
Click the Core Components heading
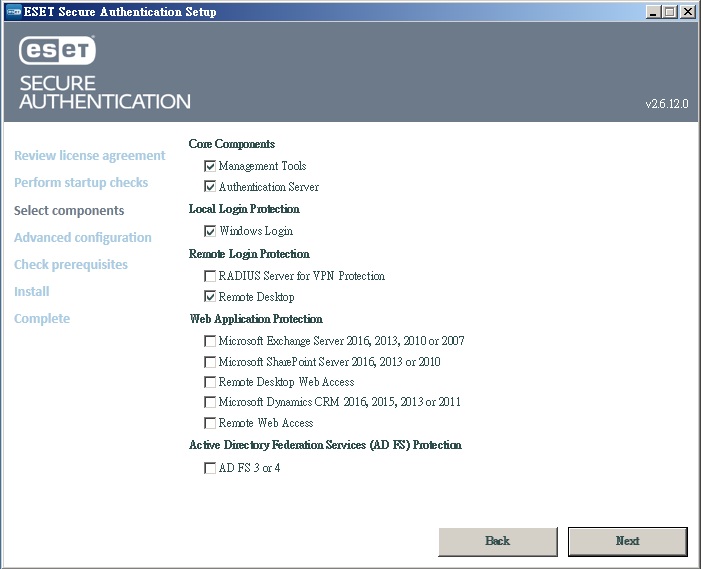pos(232,144)
